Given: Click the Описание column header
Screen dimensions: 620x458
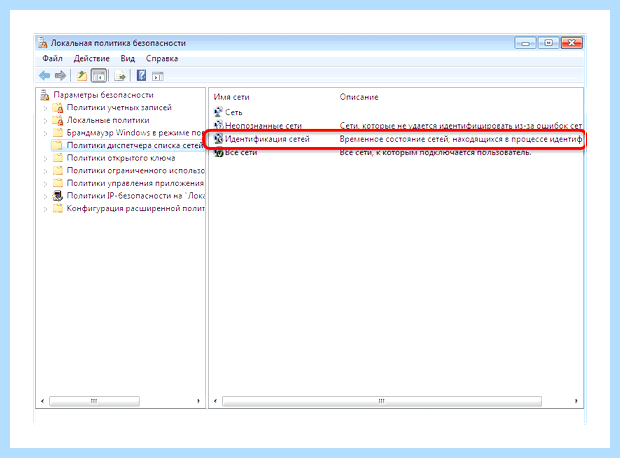Looking at the screenshot, I should tap(359, 97).
